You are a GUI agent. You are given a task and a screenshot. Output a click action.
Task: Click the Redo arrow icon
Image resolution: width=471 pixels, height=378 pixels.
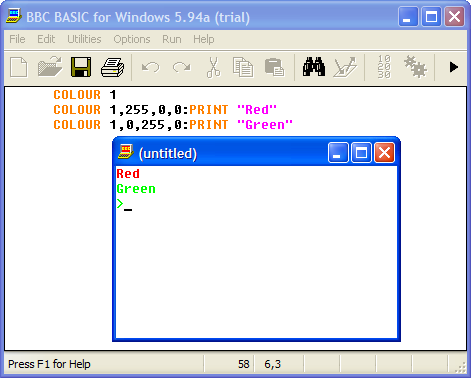pos(182,67)
